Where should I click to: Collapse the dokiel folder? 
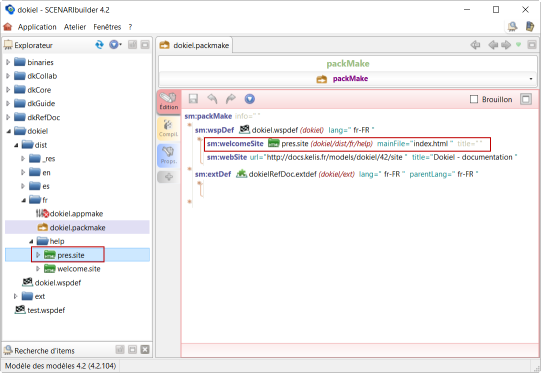(8, 131)
